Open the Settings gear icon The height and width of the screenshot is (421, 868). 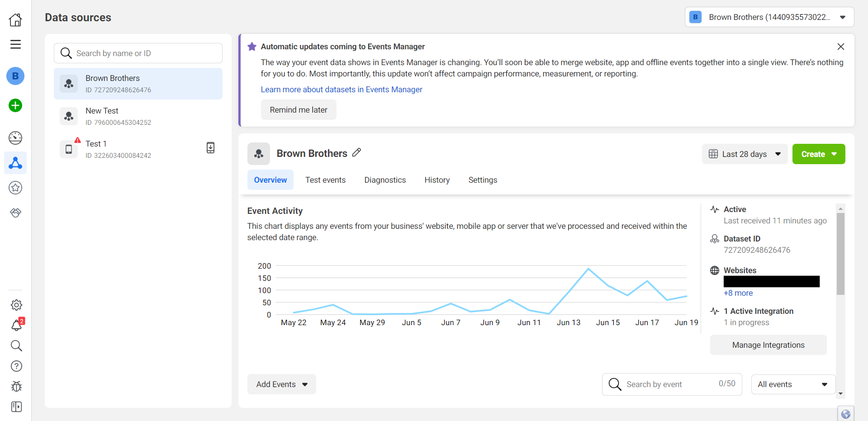point(16,305)
